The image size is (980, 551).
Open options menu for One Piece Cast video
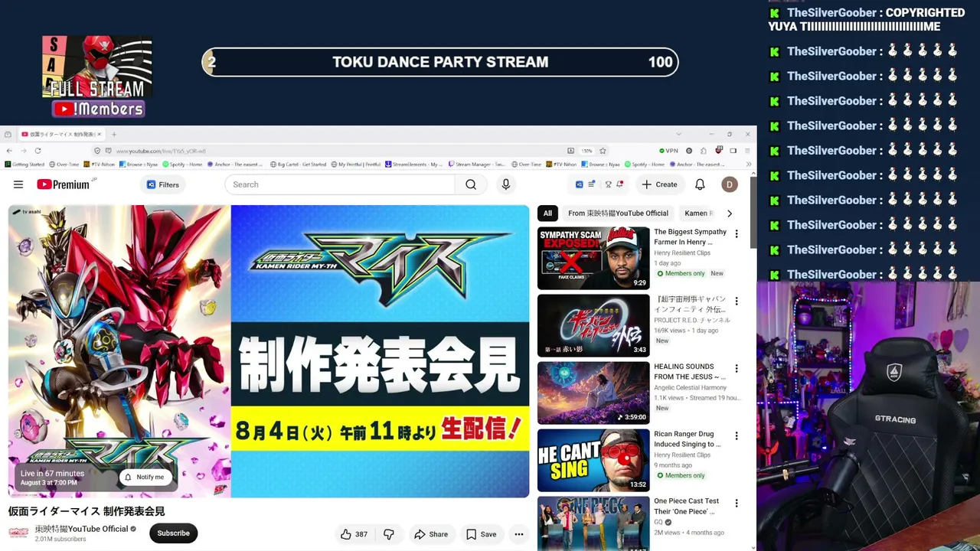(x=737, y=503)
